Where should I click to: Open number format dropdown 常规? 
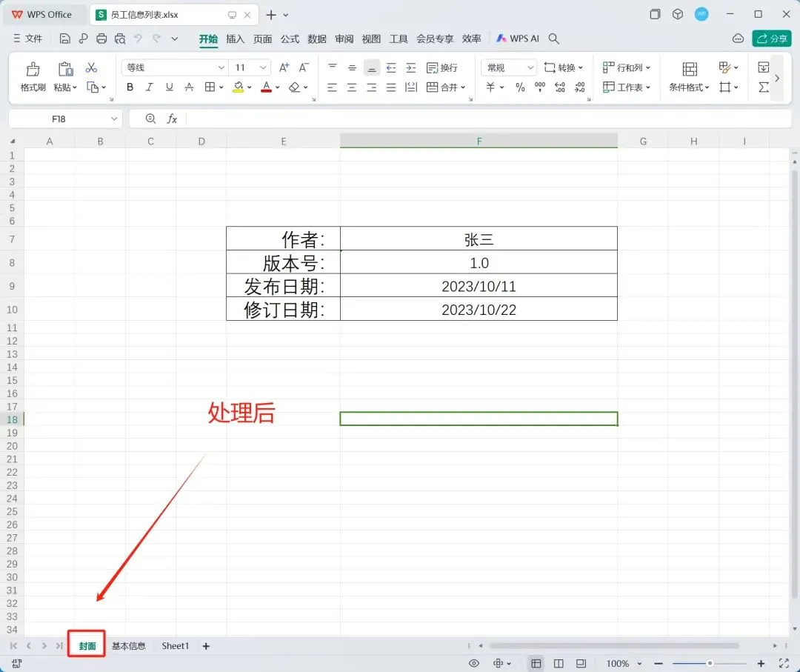pyautogui.click(x=530, y=67)
